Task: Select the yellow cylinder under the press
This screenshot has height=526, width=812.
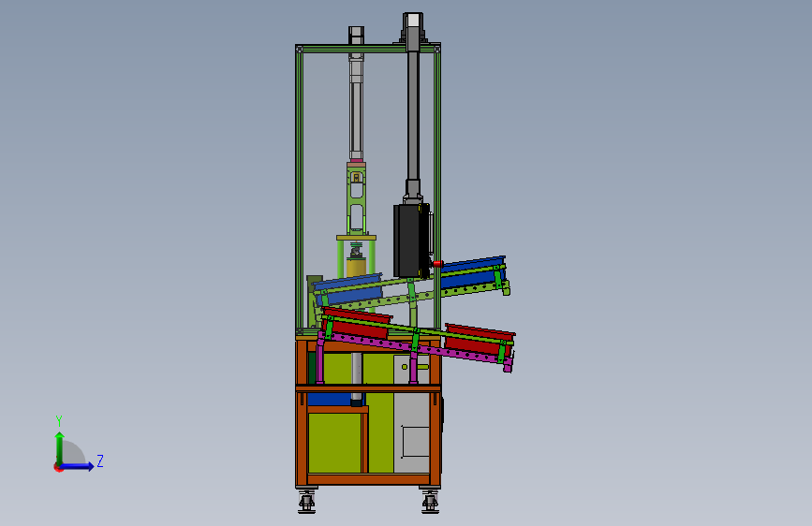Action: (356, 268)
